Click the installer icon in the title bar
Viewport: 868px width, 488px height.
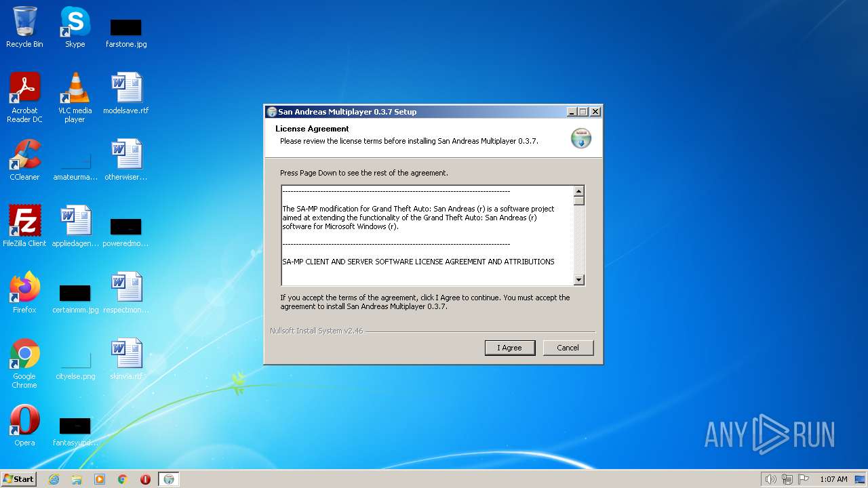[272, 112]
